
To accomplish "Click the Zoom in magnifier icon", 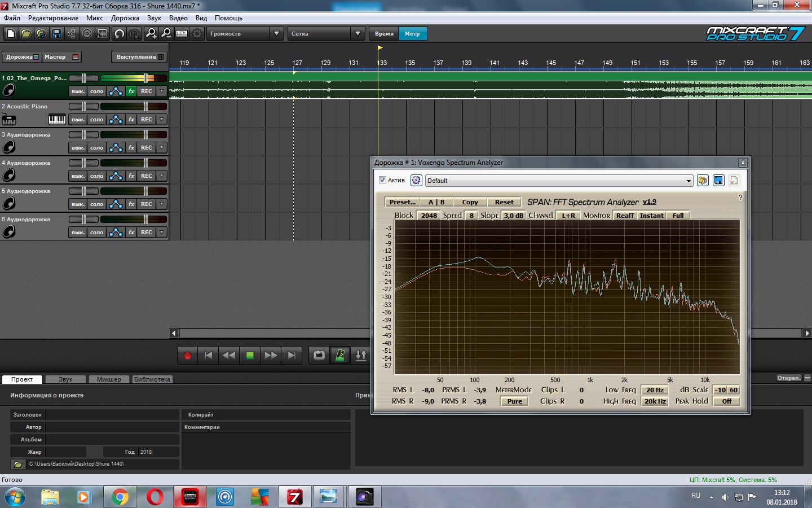I will pyautogui.click(x=151, y=34).
